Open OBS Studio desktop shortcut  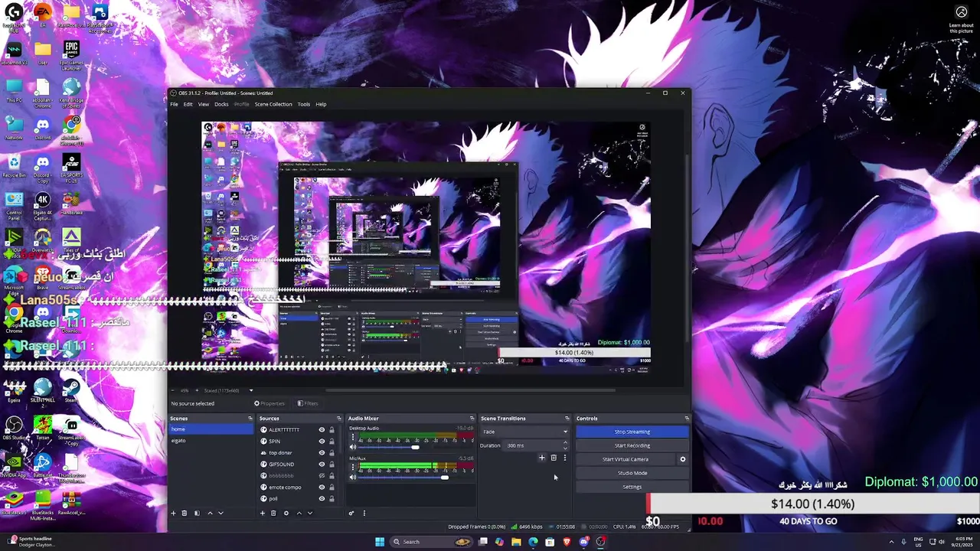tap(14, 429)
